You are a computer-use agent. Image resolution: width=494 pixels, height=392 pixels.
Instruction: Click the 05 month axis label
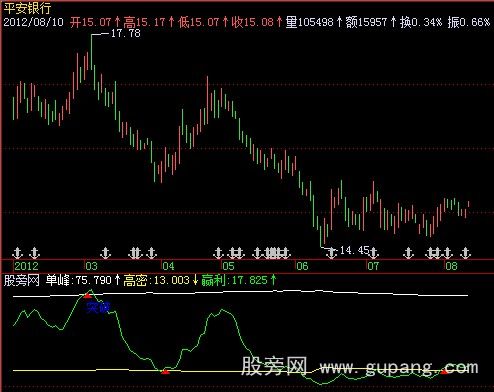[228, 266]
